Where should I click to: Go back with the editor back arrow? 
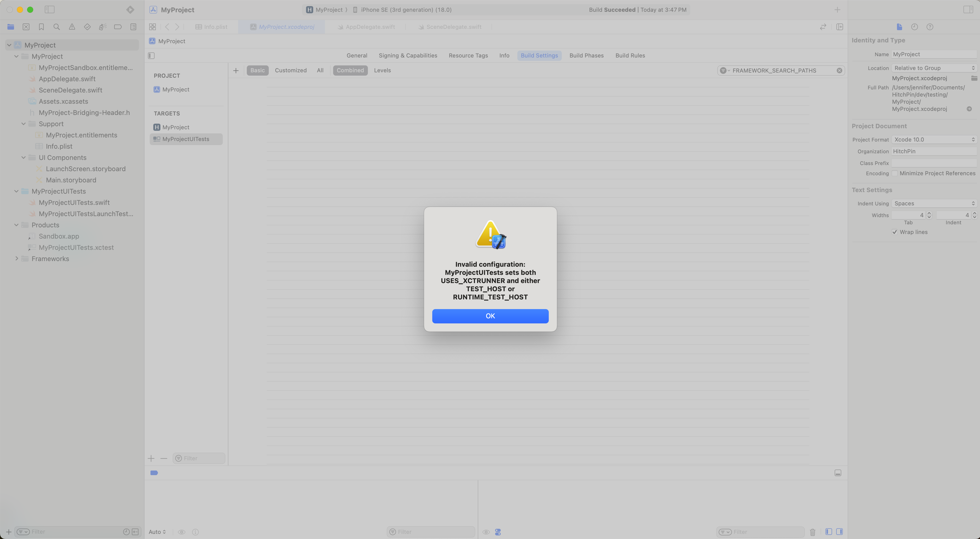coord(167,27)
